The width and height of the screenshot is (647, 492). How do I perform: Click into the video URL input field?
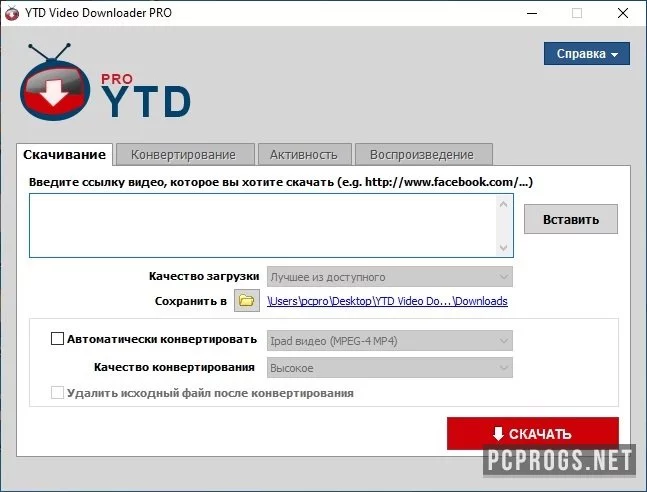coord(262,226)
